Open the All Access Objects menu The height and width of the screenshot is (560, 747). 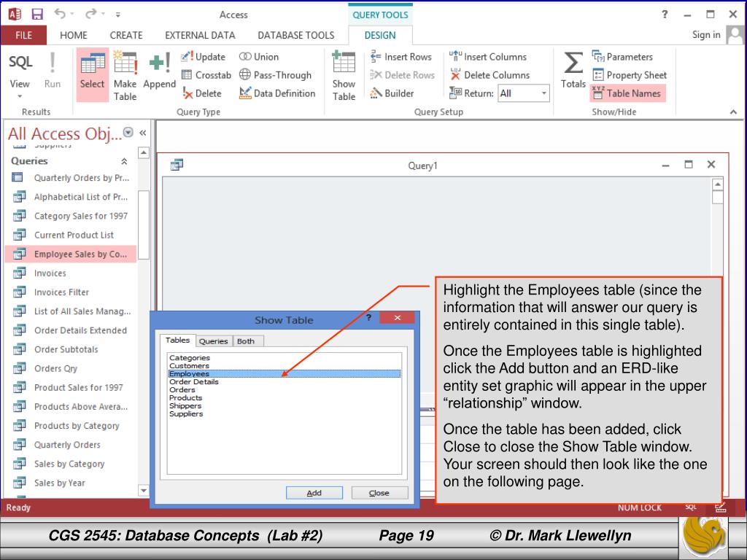point(128,133)
